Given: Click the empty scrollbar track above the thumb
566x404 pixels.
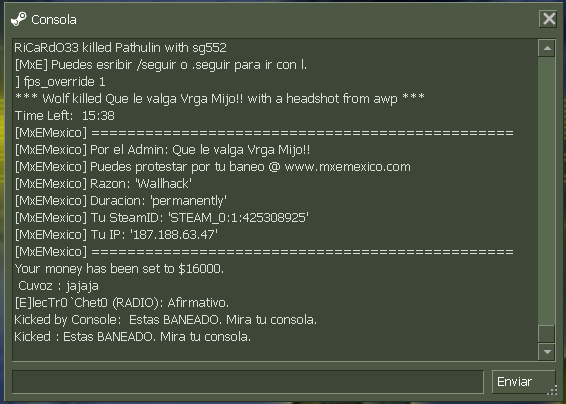Looking at the screenshot, I should 547,191.
